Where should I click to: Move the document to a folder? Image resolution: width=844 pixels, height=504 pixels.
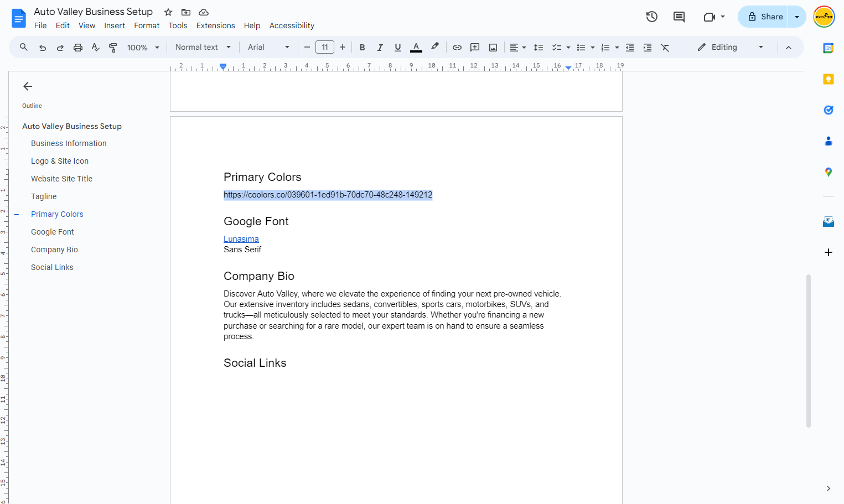pos(186,12)
